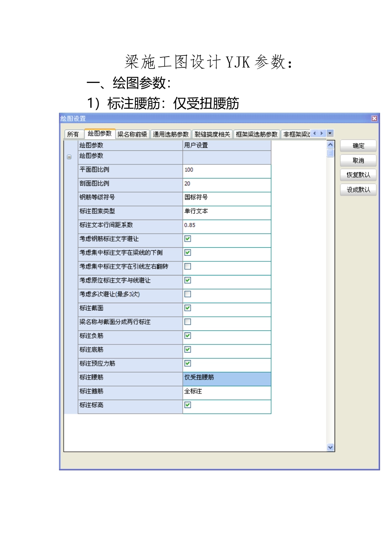
Task: Toggle the 标注预应力筋 checkbox
Action: (188, 363)
